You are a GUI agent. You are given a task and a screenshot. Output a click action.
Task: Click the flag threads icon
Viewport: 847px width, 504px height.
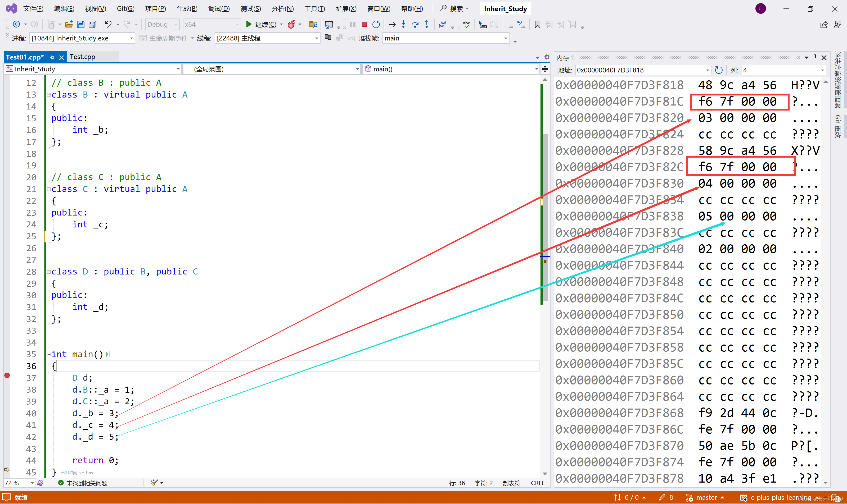(x=328, y=38)
